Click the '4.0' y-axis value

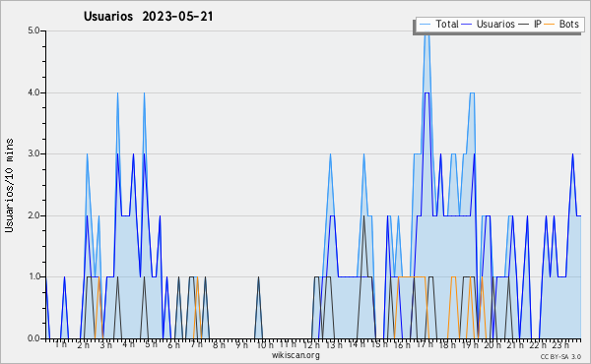33,92
